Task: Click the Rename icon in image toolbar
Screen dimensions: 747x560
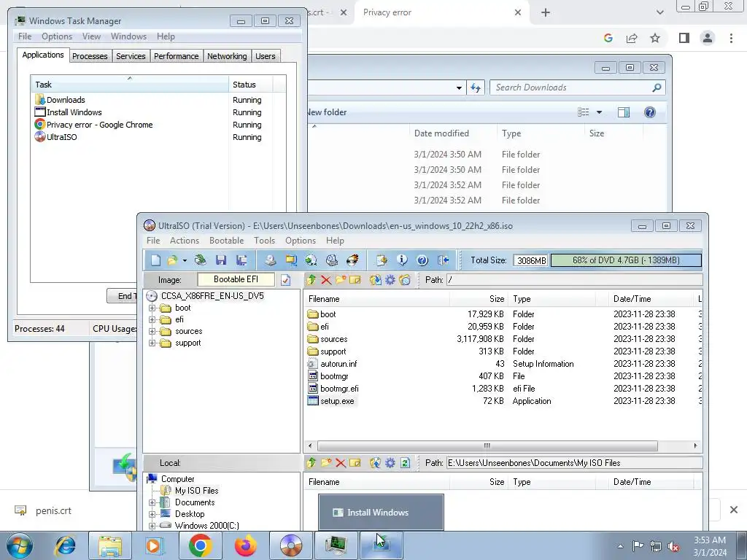Action: click(x=355, y=280)
